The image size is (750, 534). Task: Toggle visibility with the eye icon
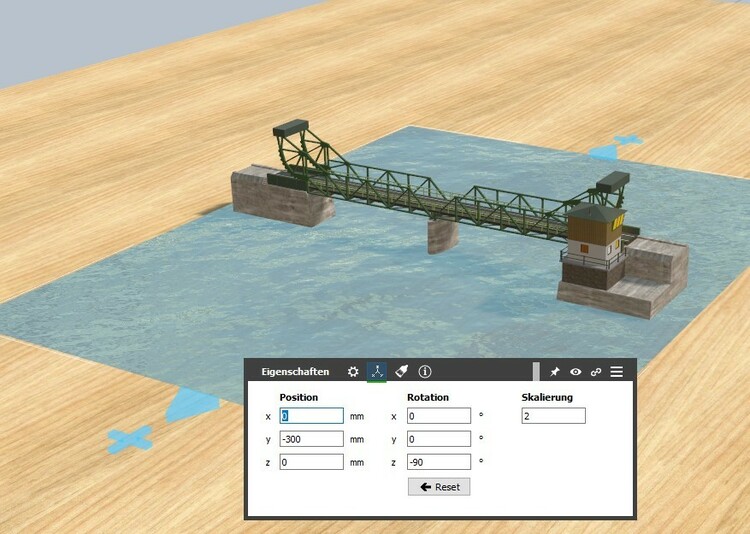(x=575, y=372)
